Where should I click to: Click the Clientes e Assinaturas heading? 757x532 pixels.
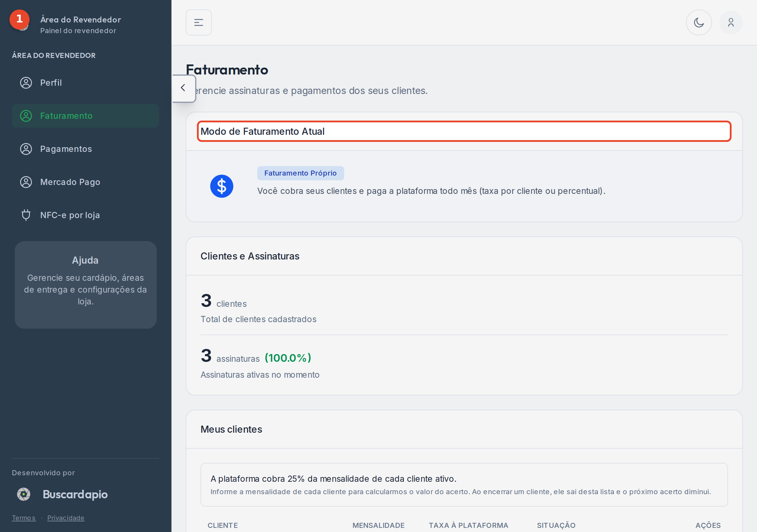click(x=250, y=256)
